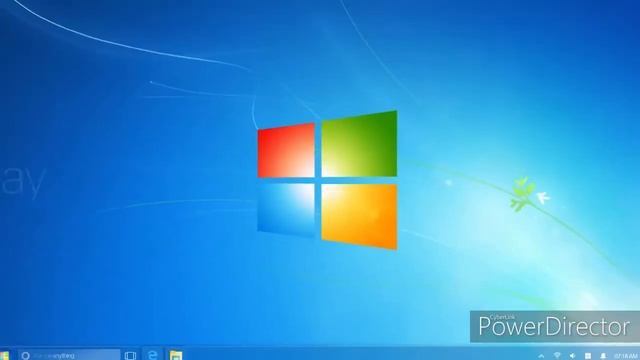Screen dimensions: 640x360
Task: Open the Action Center tray icon
Action: tap(588, 356)
